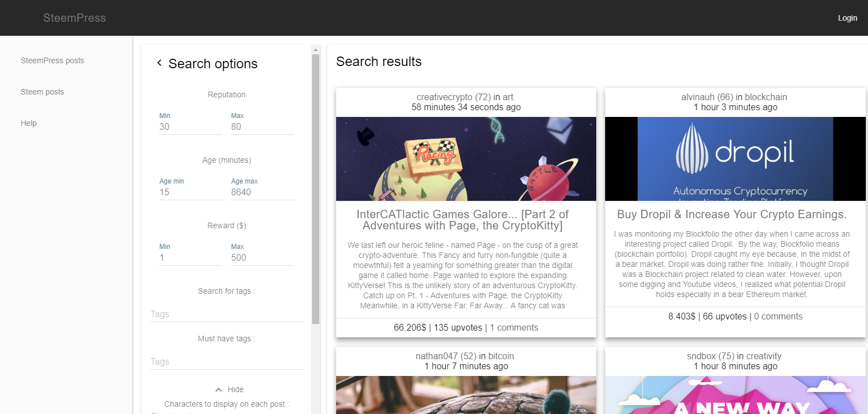
Task: Open the 1 comments link
Action: (x=514, y=328)
